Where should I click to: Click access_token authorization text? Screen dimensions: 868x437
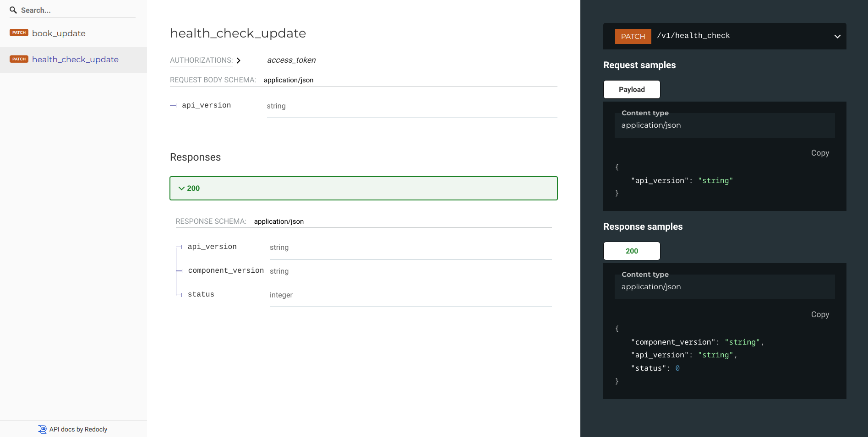[291, 60]
